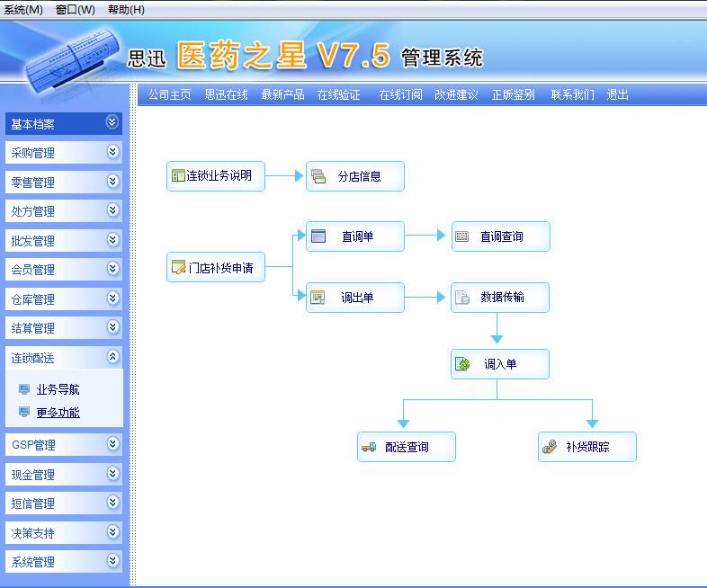Click the 分店信息 stacked windows icon

click(x=318, y=176)
